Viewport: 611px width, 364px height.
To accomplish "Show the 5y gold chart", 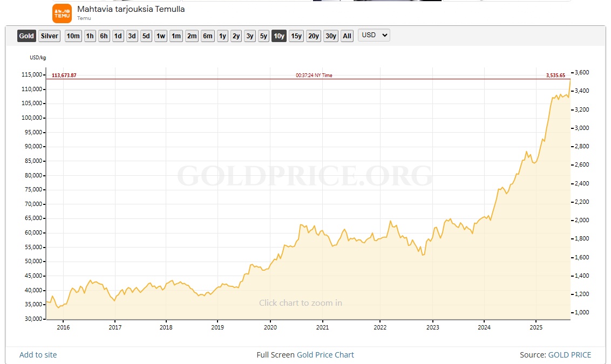I will pos(264,36).
